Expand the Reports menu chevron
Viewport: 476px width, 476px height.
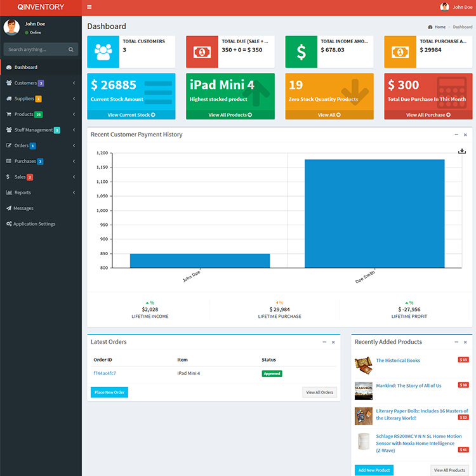click(74, 192)
